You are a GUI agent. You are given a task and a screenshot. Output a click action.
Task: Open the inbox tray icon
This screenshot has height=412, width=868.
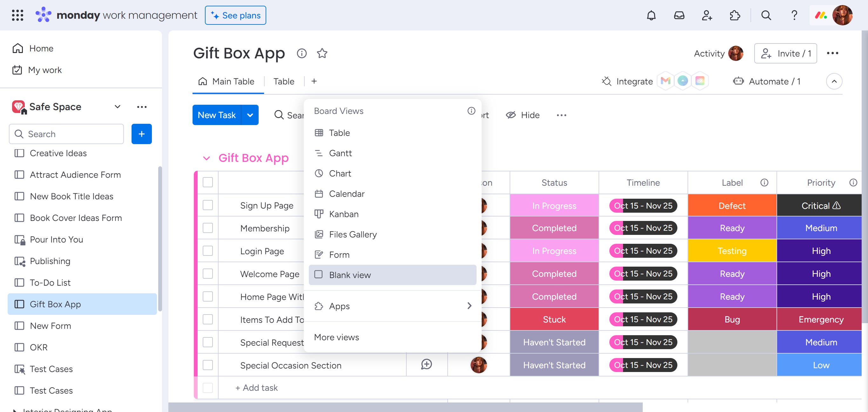[679, 16]
